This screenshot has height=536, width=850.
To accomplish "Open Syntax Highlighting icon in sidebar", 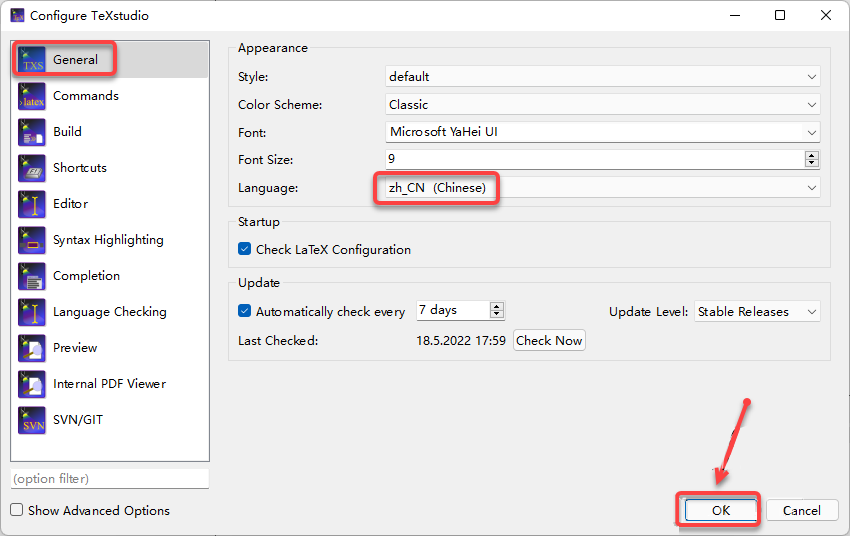I will (32, 240).
